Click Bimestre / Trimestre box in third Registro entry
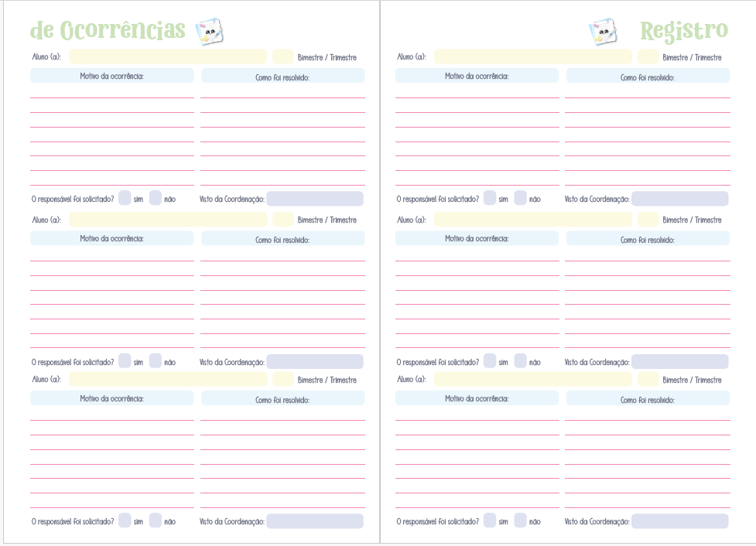756x546 pixels. 648,379
